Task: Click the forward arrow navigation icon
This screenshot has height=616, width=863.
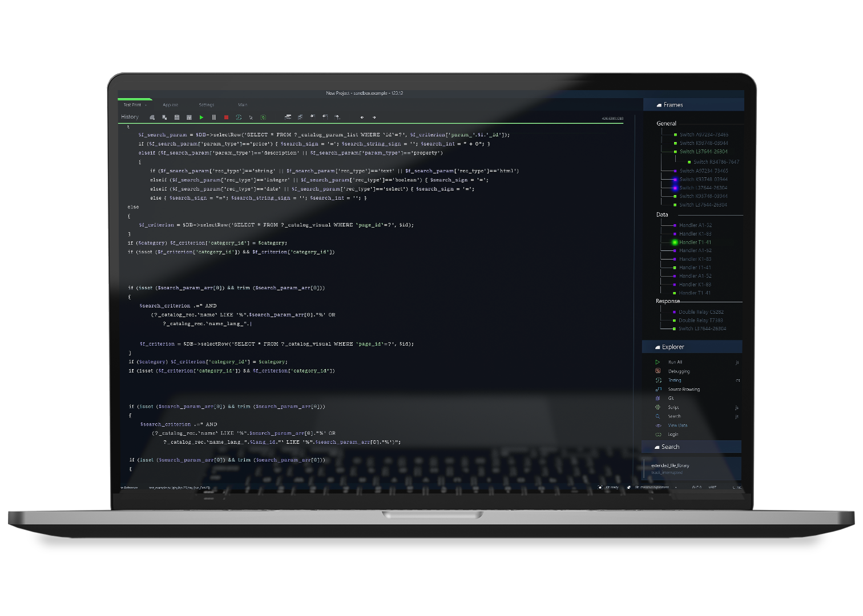Action: coord(374,117)
